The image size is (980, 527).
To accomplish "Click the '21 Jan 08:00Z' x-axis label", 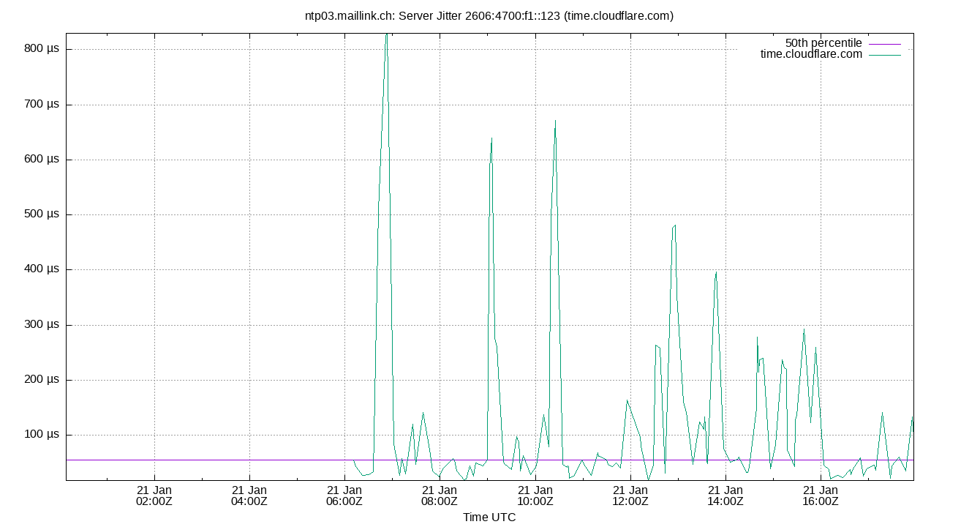I will click(440, 496).
